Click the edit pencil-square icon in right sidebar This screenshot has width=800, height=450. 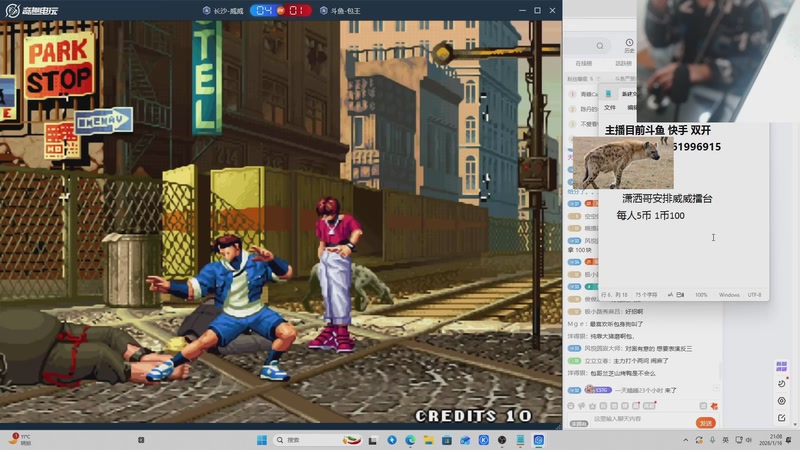click(x=782, y=418)
